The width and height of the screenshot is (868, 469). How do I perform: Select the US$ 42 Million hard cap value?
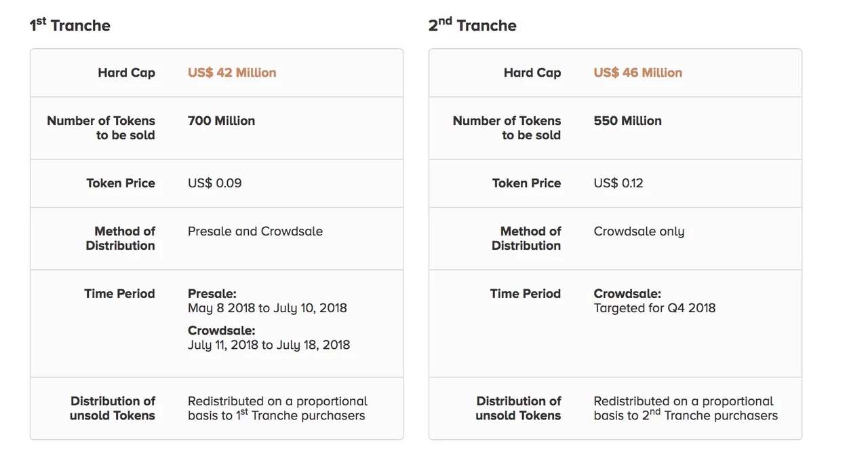[232, 73]
